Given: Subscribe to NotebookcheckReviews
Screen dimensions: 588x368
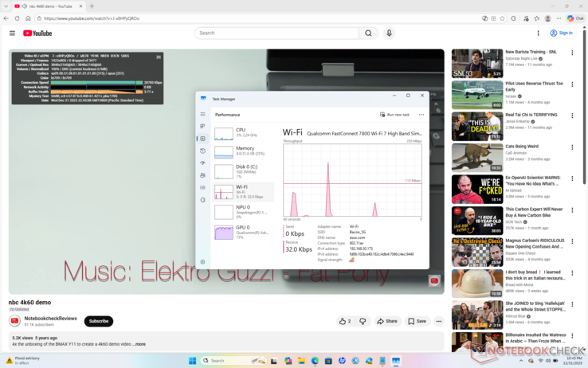Looking at the screenshot, I should coord(99,321).
